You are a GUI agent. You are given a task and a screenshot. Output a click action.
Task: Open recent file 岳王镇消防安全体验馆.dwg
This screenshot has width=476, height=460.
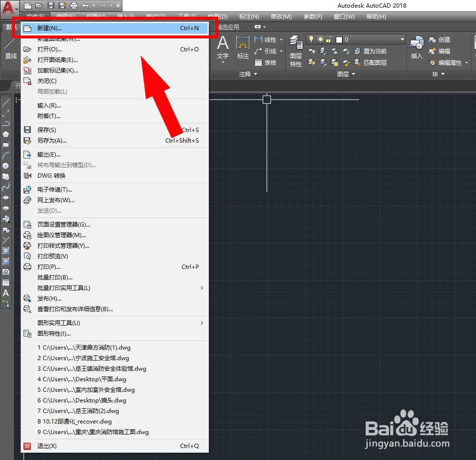(115, 369)
